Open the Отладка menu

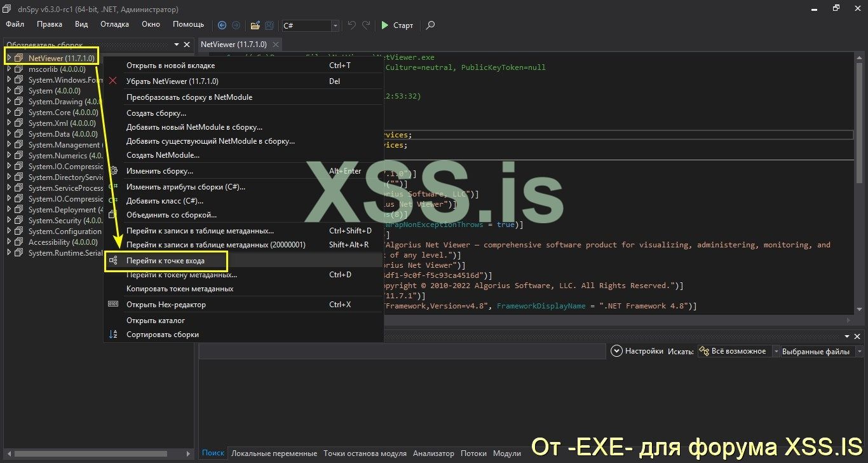[x=114, y=24]
